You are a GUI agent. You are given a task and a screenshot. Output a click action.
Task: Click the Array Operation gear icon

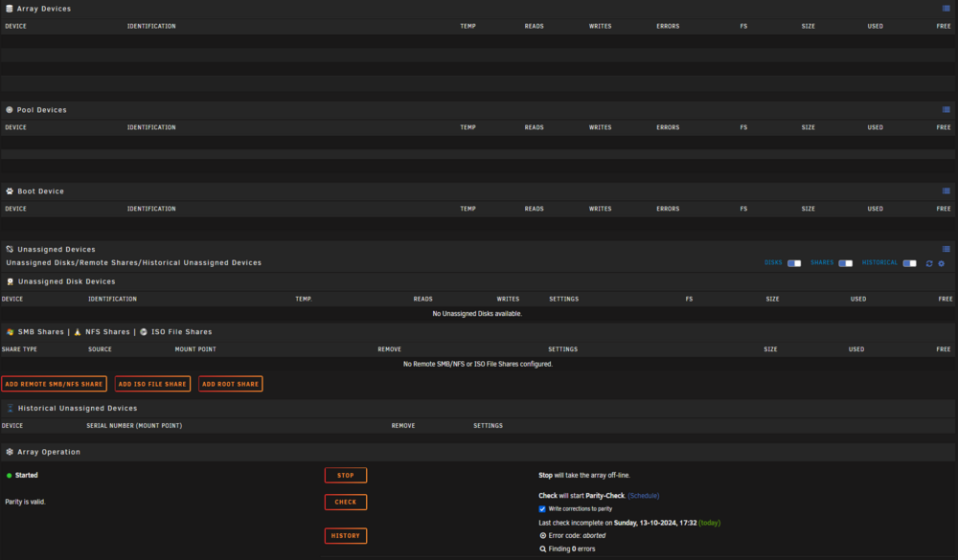pos(10,452)
